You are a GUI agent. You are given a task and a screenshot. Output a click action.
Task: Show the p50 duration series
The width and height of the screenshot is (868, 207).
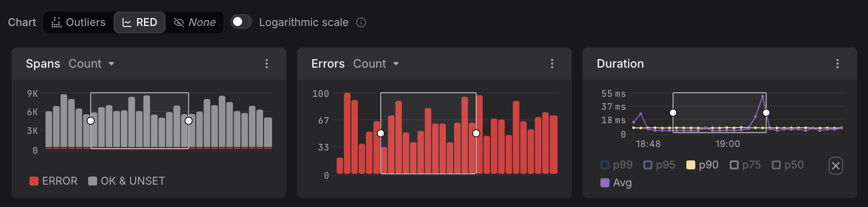point(776,165)
